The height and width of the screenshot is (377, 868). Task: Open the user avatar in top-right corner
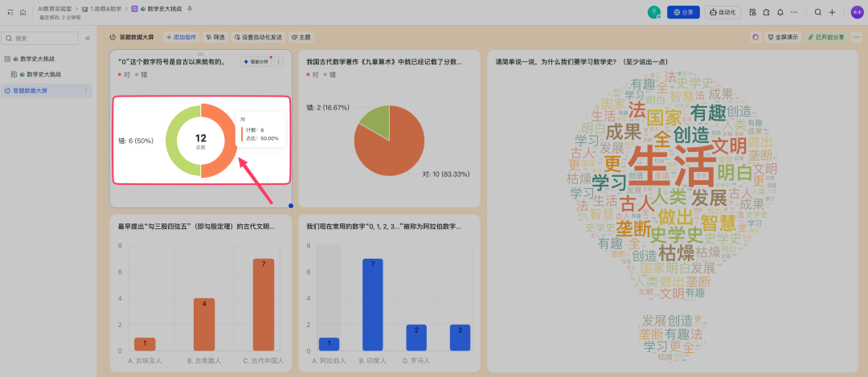click(x=857, y=12)
